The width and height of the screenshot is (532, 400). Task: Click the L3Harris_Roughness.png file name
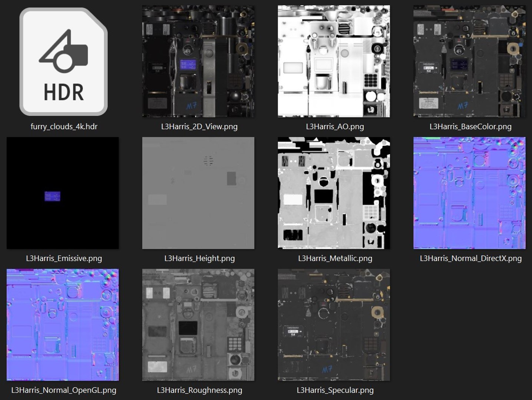pyautogui.click(x=199, y=390)
